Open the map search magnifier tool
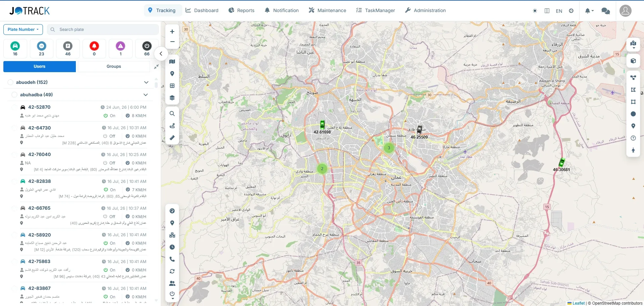This screenshot has width=644, height=306. [172, 114]
